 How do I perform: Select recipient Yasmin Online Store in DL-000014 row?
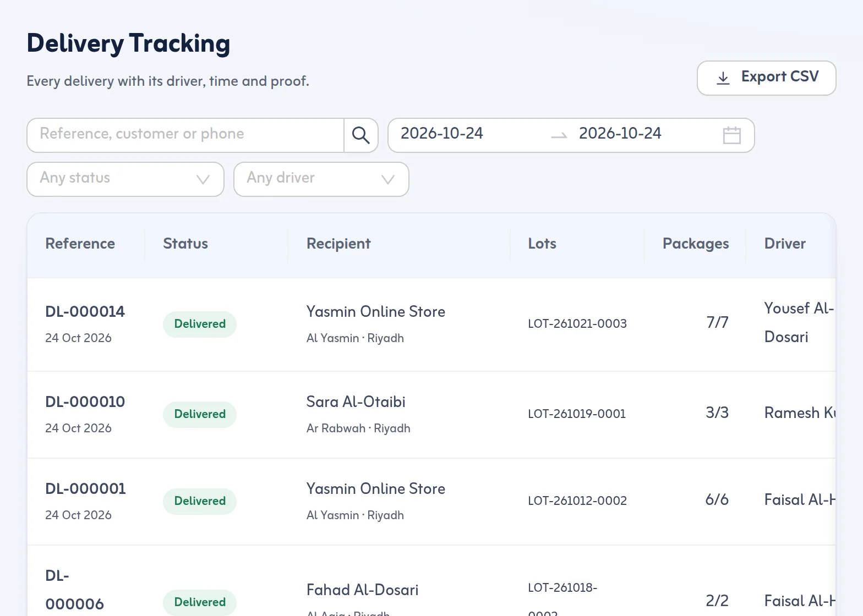(x=376, y=312)
